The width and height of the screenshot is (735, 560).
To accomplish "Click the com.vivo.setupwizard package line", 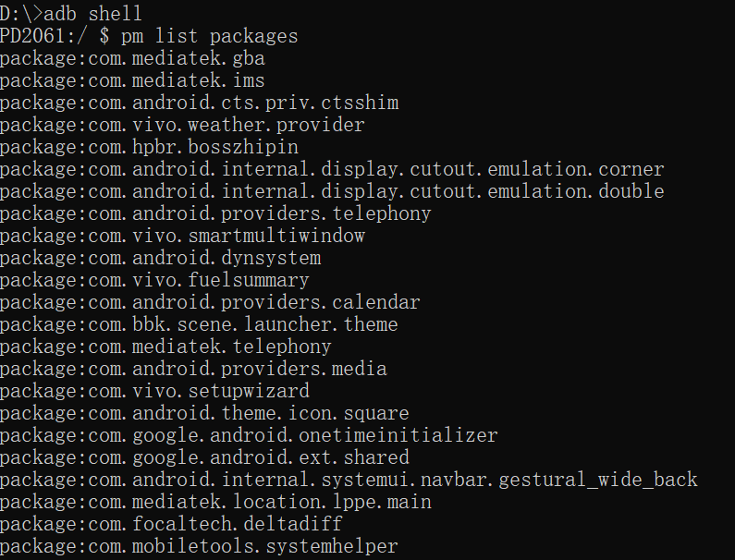I will tap(154, 391).
